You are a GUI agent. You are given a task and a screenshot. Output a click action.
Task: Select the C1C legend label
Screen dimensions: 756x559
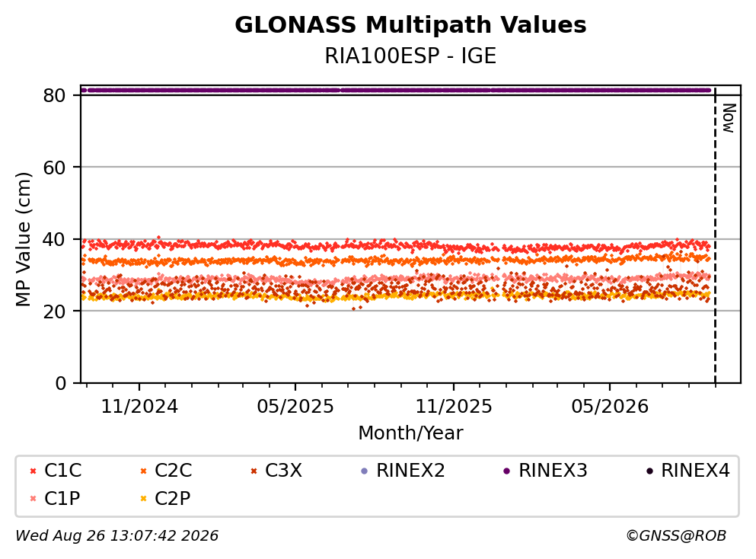(62, 470)
